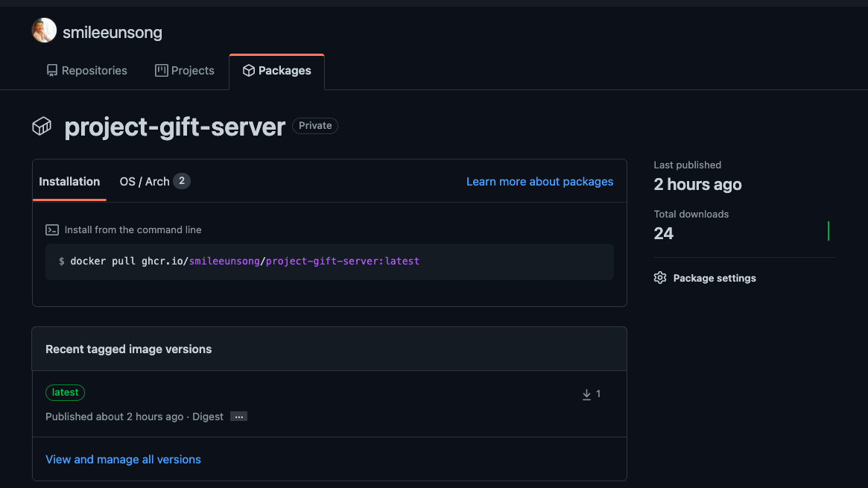Click the 'Last published' label
Image resolution: width=868 pixels, height=488 pixels.
(688, 165)
